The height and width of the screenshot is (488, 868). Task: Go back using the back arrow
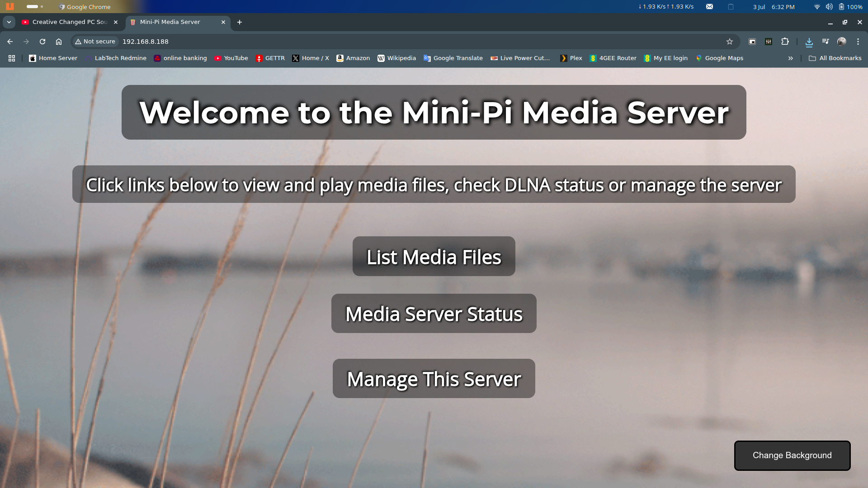(9, 41)
